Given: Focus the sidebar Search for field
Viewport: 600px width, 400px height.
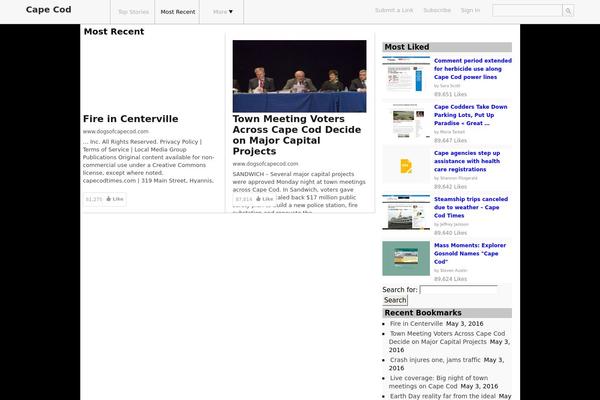Looking at the screenshot, I should tap(458, 290).
